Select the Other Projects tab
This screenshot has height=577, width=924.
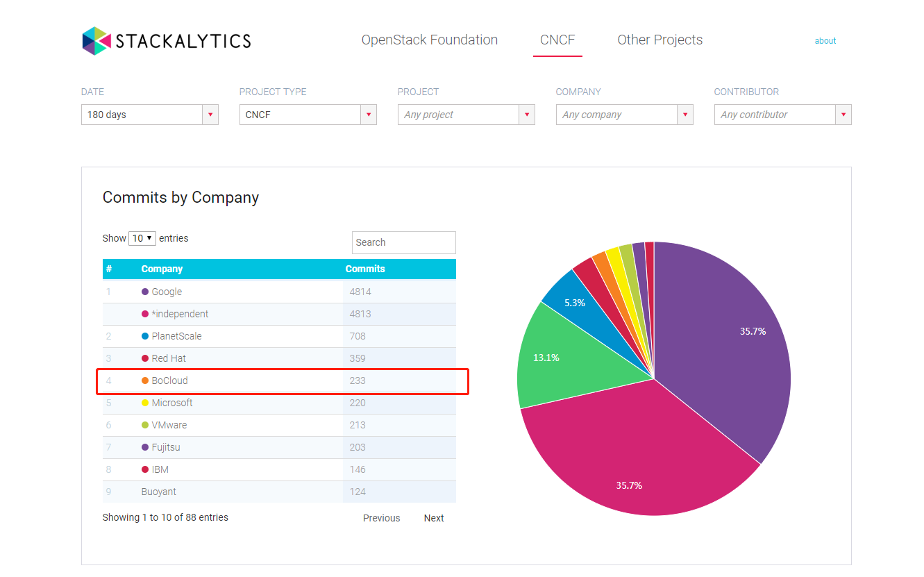tap(660, 40)
